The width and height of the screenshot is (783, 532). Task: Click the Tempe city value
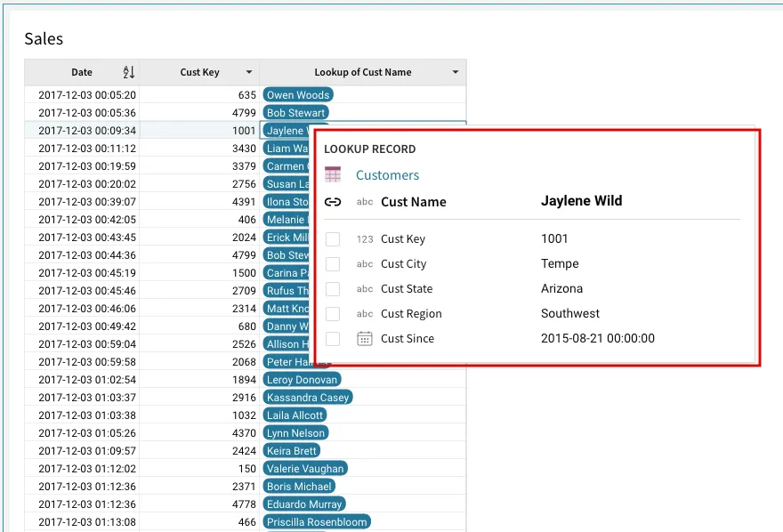(x=560, y=264)
